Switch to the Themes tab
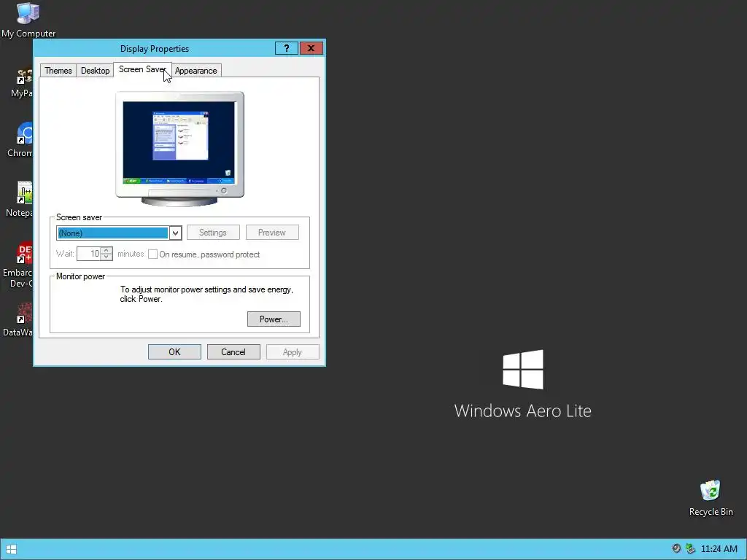 [x=58, y=71]
